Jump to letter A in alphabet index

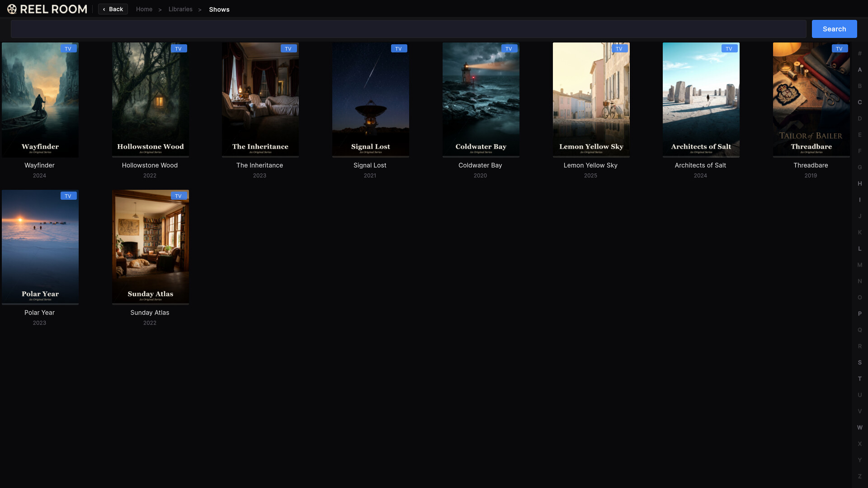[x=860, y=70]
